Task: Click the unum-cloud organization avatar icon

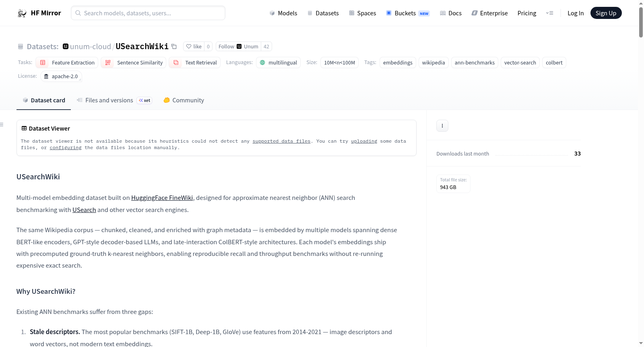Action: [x=66, y=46]
